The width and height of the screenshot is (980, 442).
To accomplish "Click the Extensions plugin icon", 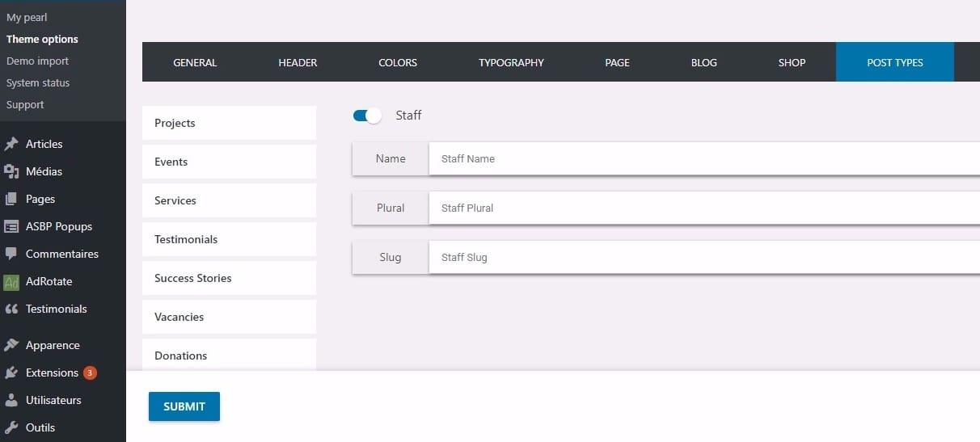I will point(11,373).
